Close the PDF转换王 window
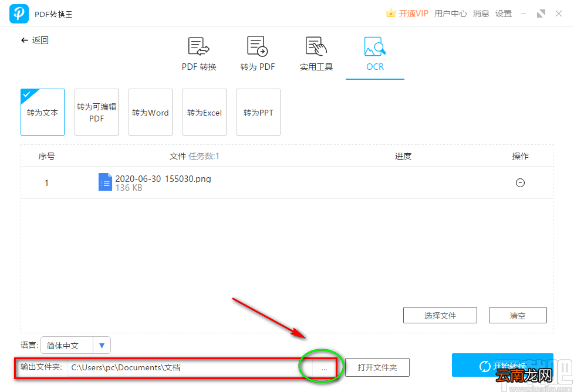 [559, 13]
